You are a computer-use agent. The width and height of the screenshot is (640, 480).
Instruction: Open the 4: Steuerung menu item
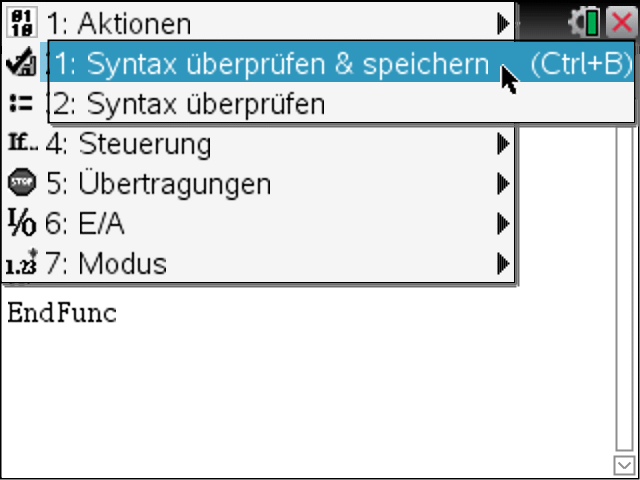(x=258, y=144)
